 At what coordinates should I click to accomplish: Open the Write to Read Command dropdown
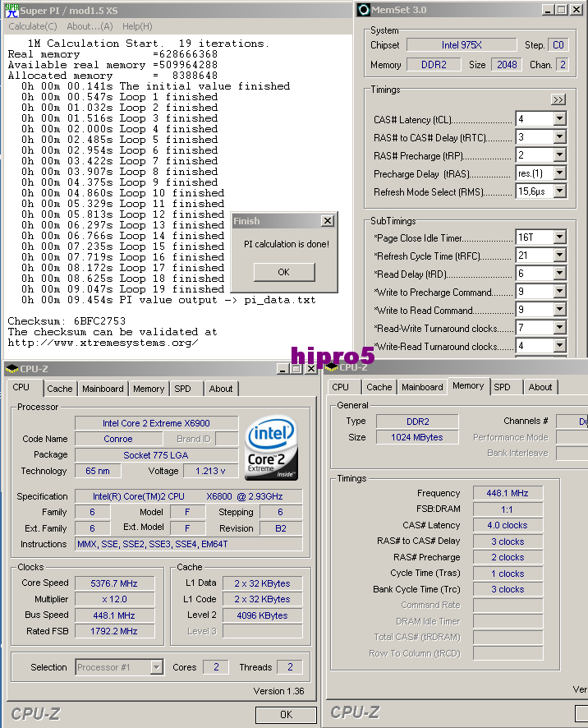click(x=560, y=310)
